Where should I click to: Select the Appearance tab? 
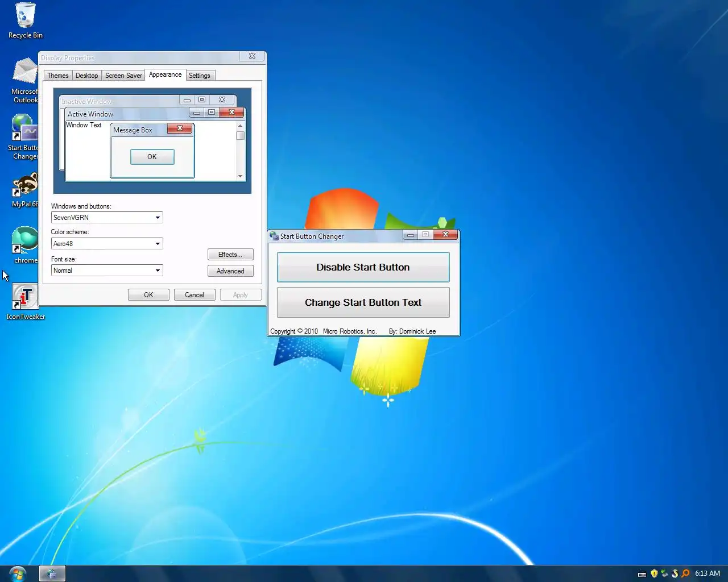[165, 74]
